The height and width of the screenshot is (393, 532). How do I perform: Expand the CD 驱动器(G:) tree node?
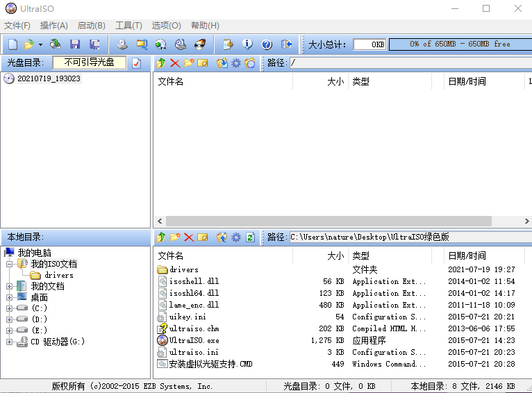click(10, 341)
